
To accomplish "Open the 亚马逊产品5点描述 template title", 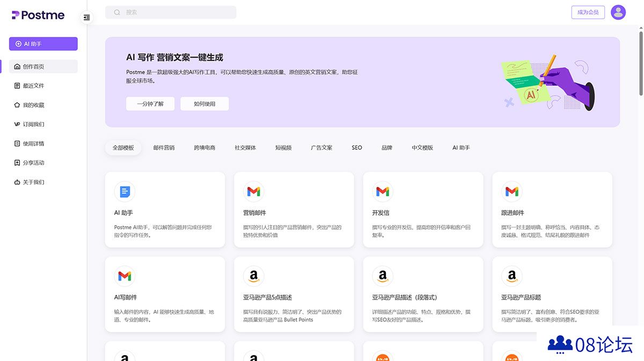I will pos(267,298).
